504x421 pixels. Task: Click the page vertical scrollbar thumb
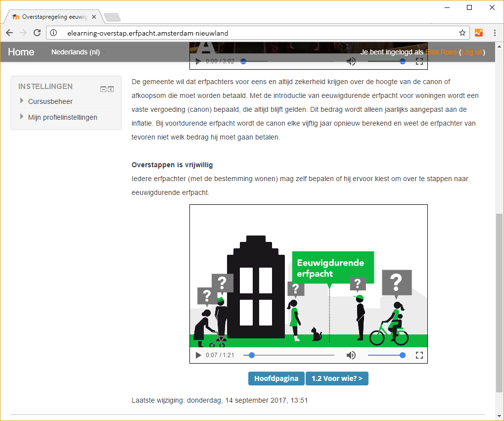click(x=499, y=302)
